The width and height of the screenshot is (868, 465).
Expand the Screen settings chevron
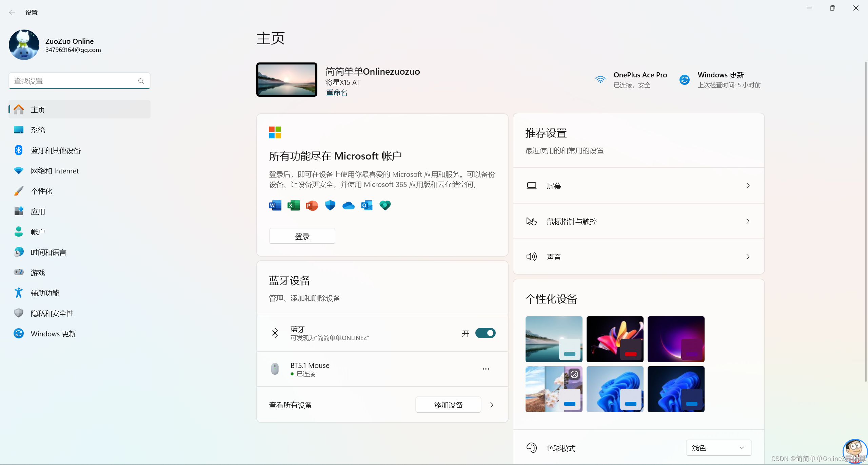tap(748, 186)
